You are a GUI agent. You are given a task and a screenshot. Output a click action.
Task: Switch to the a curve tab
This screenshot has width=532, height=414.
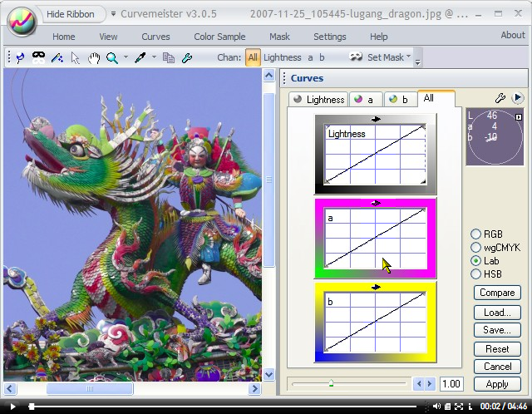click(x=366, y=100)
